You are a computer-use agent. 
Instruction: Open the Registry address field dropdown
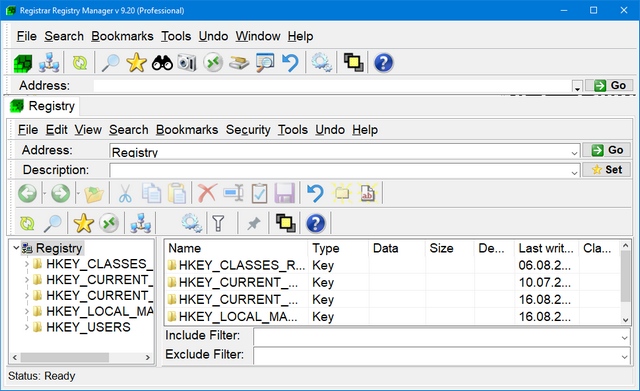point(574,153)
